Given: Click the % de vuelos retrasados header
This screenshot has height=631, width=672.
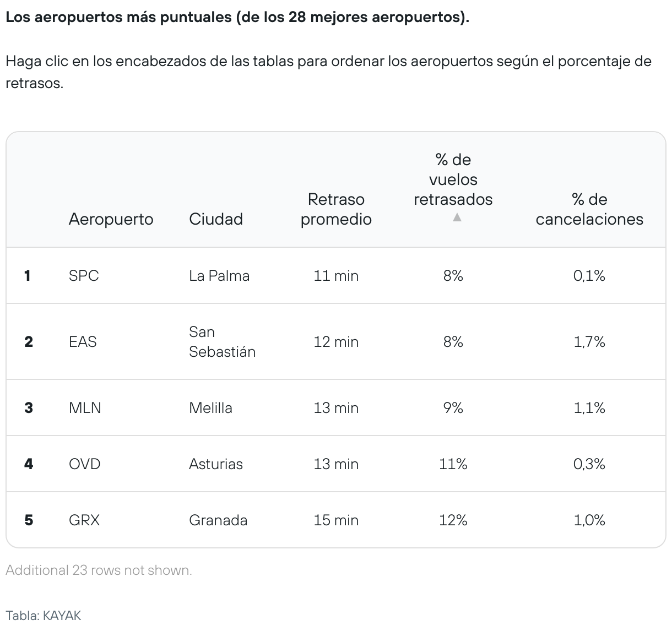Looking at the screenshot, I should pyautogui.click(x=453, y=179).
